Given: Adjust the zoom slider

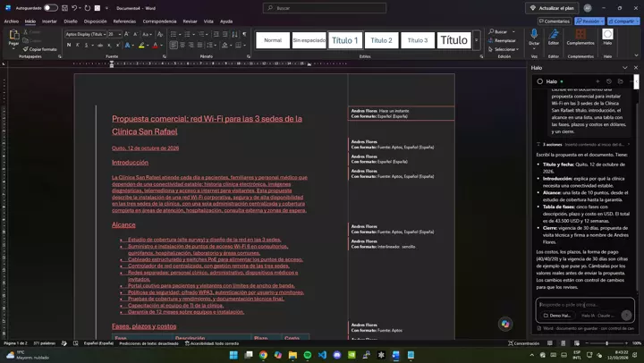Looking at the screenshot, I should [606, 343].
